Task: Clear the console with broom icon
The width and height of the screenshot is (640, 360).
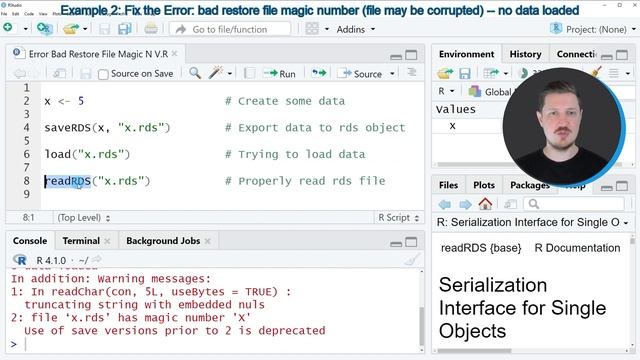Action: tap(413, 260)
